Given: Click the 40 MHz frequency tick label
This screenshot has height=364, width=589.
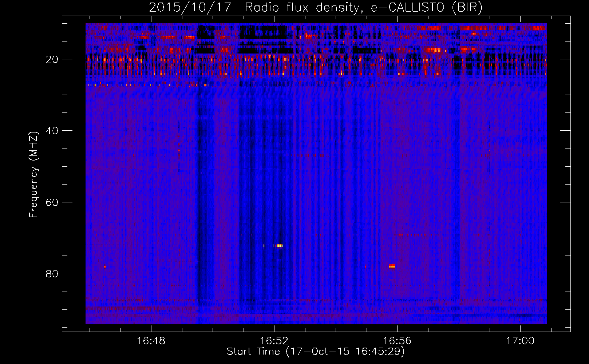Looking at the screenshot, I should 52,131.
